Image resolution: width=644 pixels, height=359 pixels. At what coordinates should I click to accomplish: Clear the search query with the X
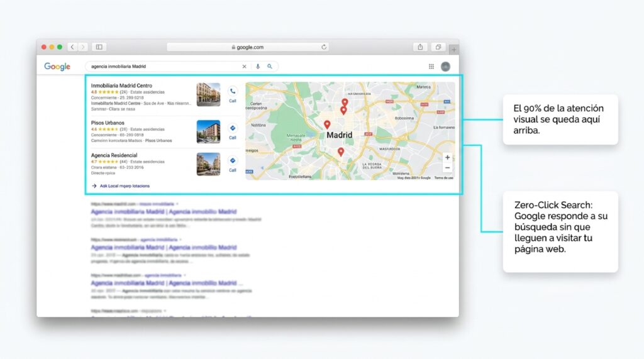(245, 66)
